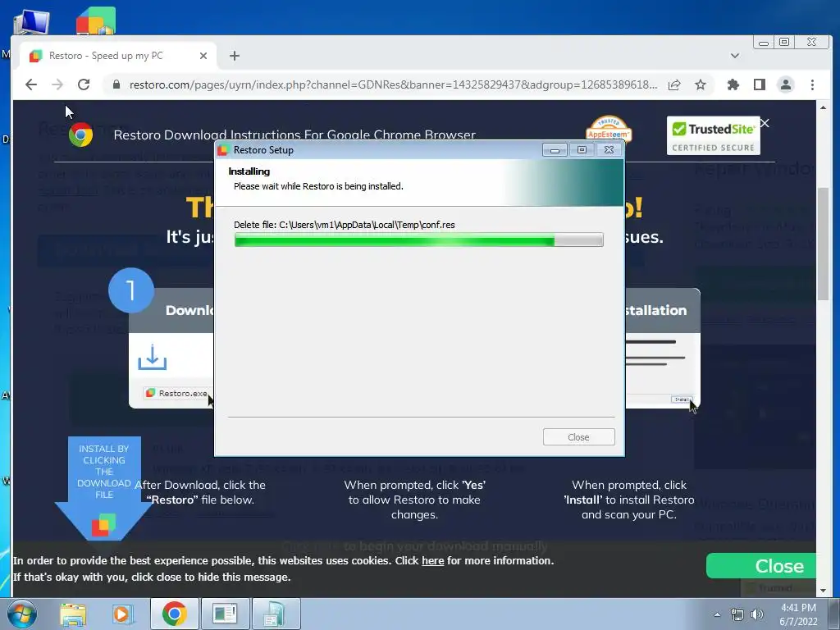Click the Delete file path text in installer
The width and height of the screenshot is (840, 630).
[x=345, y=225]
